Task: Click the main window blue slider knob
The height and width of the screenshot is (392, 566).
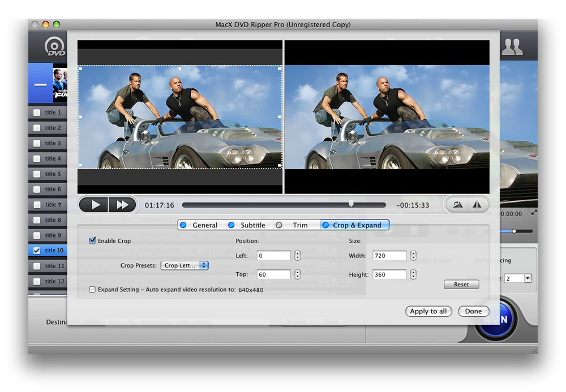Action: tap(514, 231)
